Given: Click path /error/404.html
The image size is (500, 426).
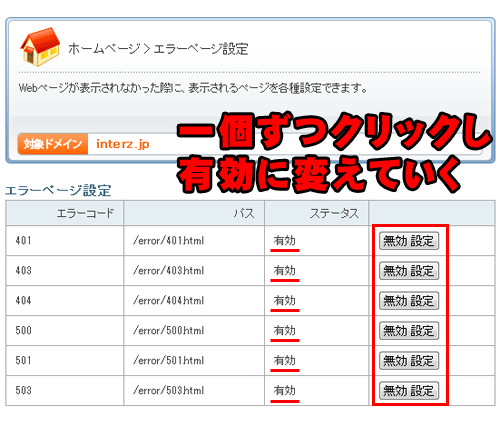Looking at the screenshot, I should click(x=168, y=300).
